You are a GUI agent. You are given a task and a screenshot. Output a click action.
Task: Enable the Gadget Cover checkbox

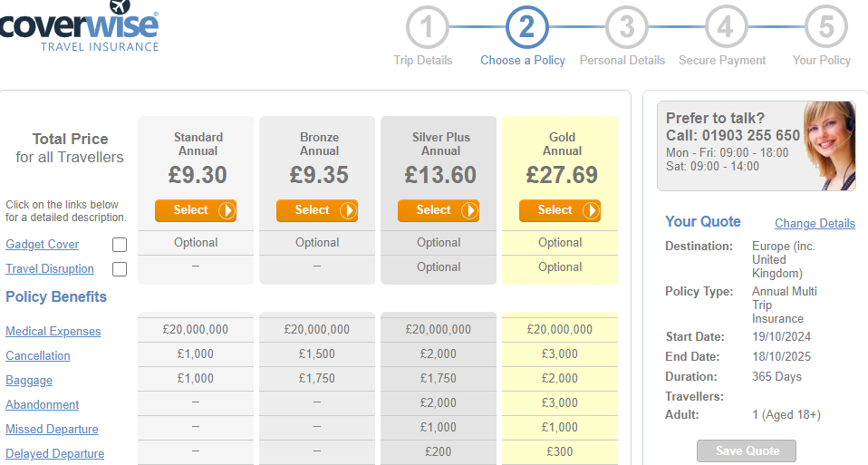(x=120, y=245)
